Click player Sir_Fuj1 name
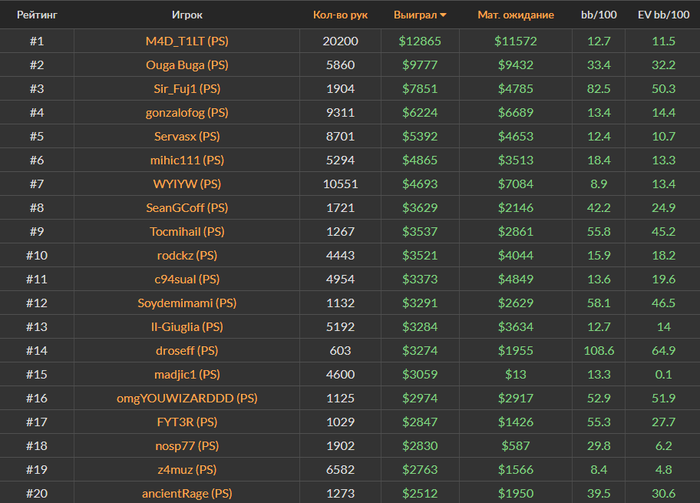The height and width of the screenshot is (503, 700). click(x=187, y=89)
